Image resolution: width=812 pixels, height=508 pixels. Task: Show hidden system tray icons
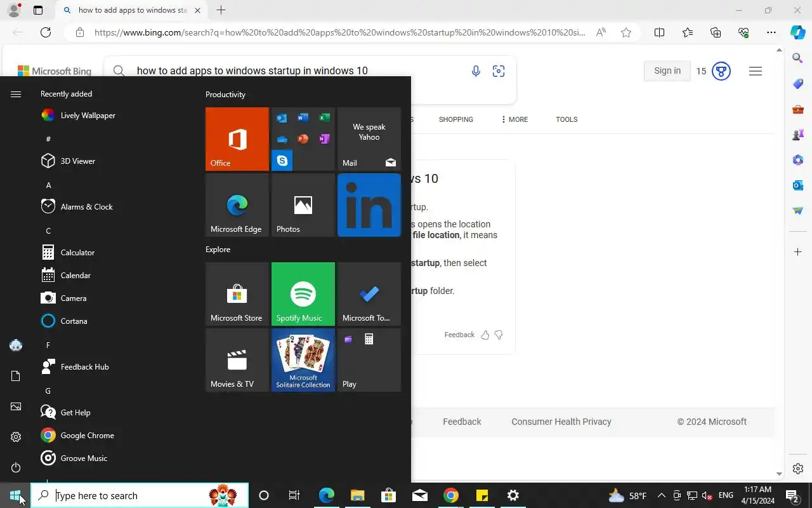pyautogui.click(x=661, y=495)
